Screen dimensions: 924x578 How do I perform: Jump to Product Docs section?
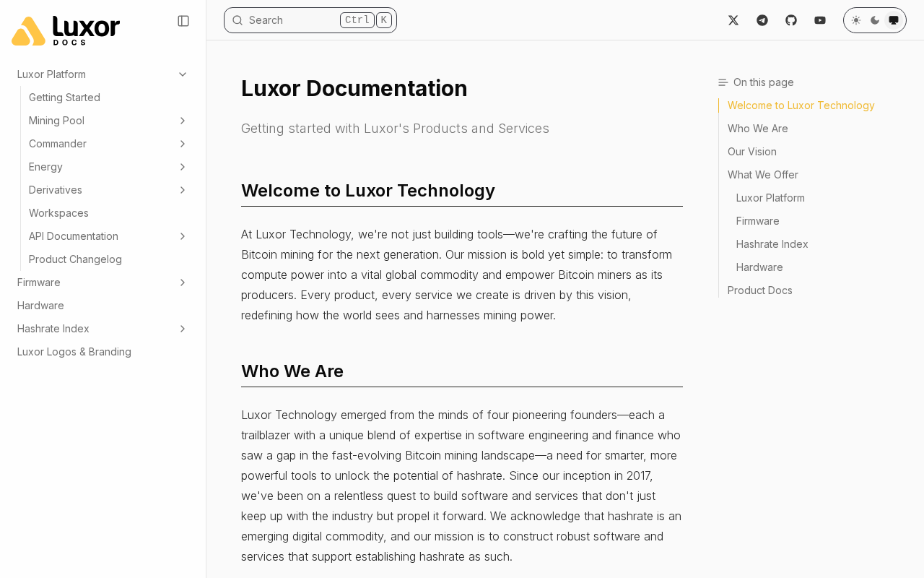coord(760,290)
